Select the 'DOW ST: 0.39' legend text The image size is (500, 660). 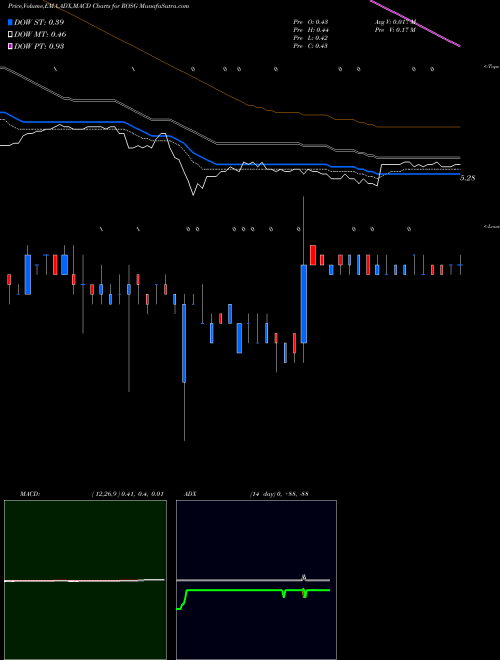tap(39, 22)
